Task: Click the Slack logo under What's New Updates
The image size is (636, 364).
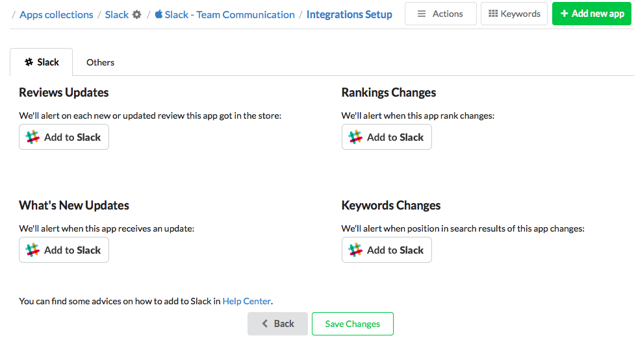Action: tap(32, 250)
